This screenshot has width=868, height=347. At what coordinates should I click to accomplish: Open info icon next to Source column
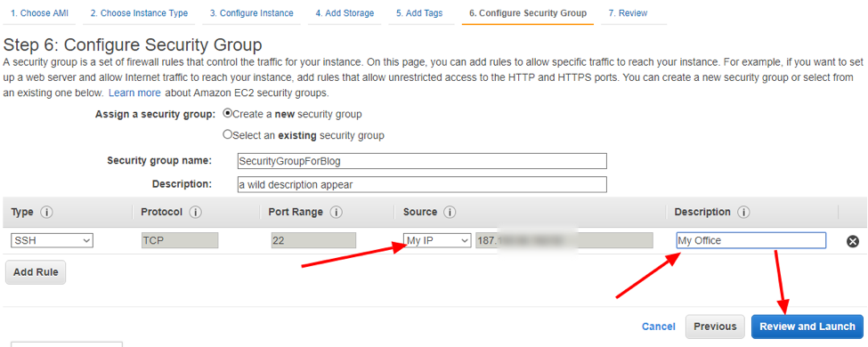(x=450, y=213)
